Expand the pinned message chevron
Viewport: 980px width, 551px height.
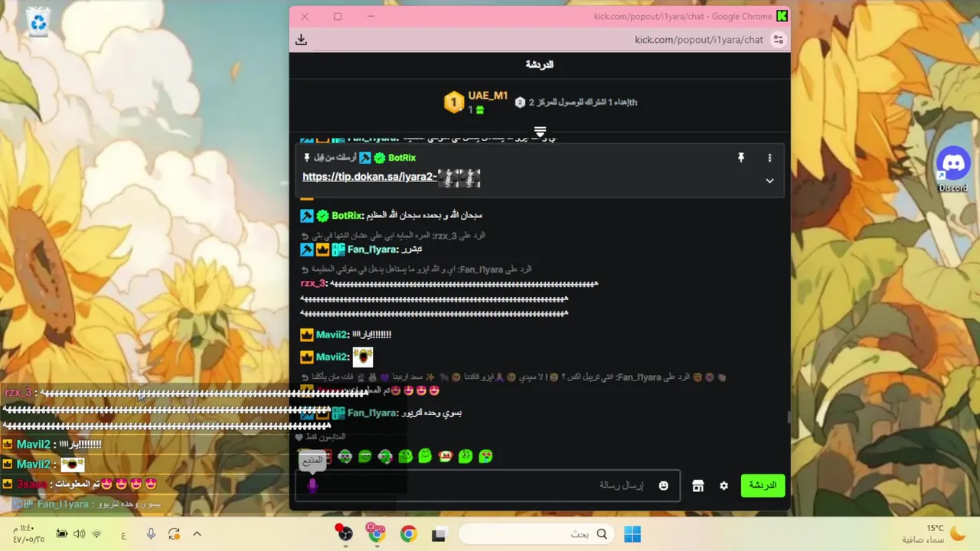click(x=769, y=181)
